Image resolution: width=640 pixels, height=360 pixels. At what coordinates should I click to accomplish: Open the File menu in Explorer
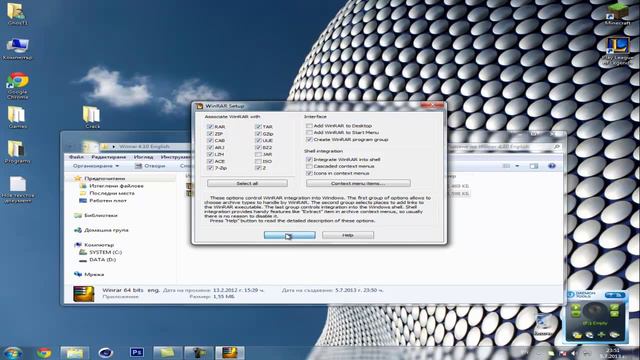point(76,157)
